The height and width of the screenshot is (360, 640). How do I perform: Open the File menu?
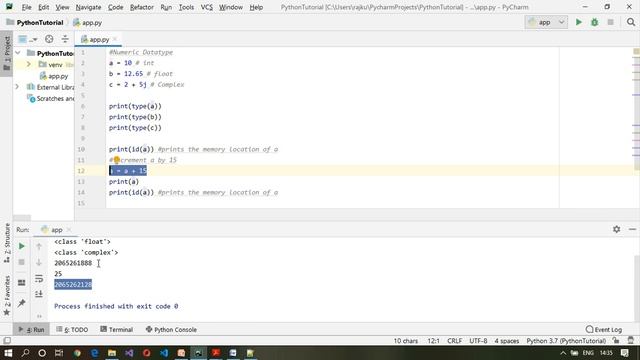27,7
